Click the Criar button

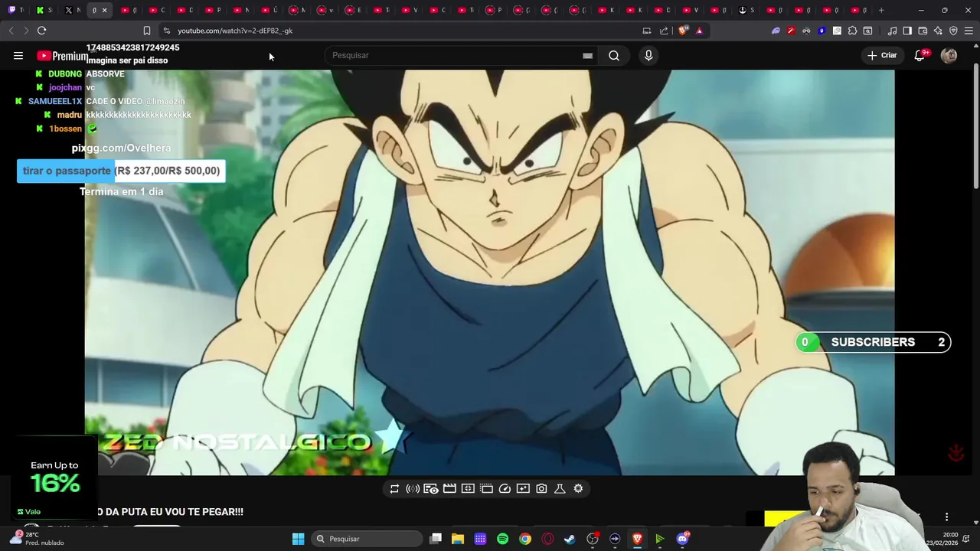881,55
